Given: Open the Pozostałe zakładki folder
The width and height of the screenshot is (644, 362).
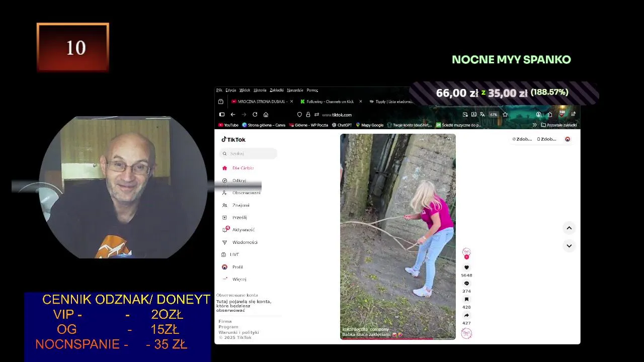Looking at the screenshot, I should pos(558,125).
